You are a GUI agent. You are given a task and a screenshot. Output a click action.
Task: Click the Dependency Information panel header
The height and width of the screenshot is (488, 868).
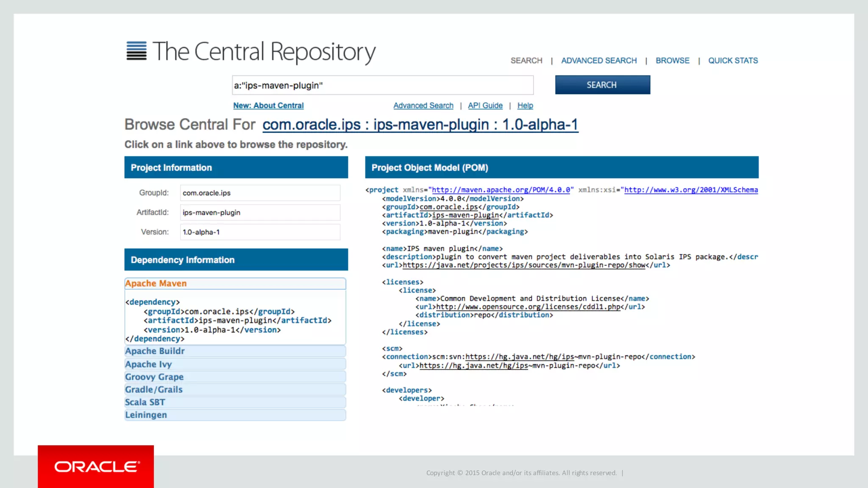[236, 260]
